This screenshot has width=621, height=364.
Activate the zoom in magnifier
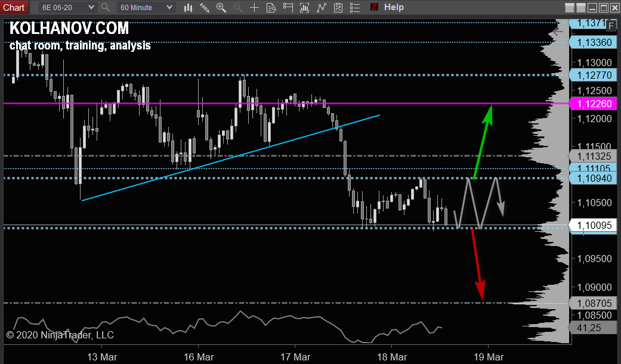pos(221,8)
